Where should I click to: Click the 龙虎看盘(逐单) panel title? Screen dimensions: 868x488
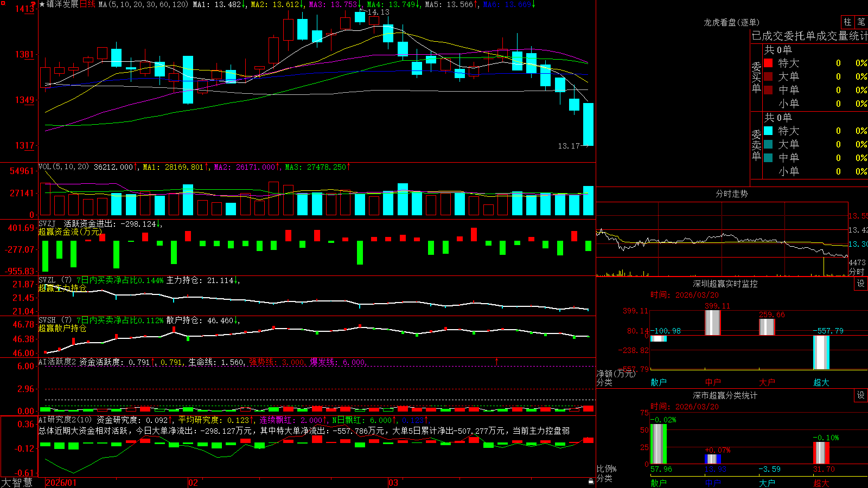[731, 22]
